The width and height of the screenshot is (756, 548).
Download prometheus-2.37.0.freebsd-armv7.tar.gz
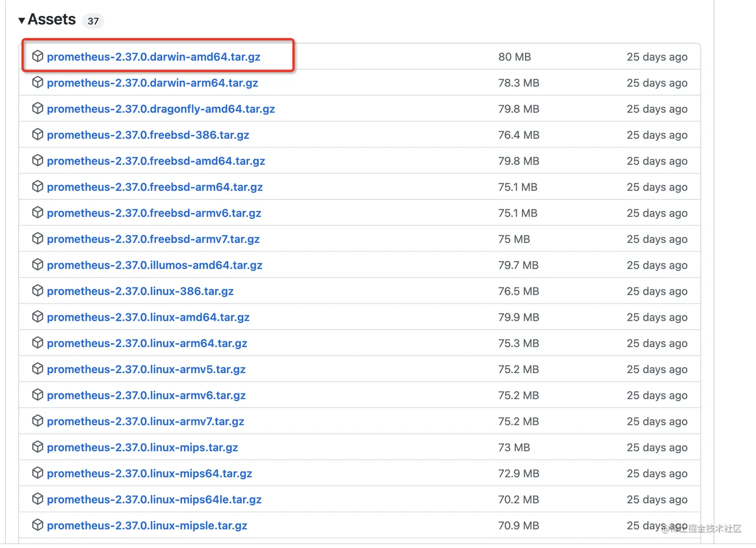pyautogui.click(x=153, y=239)
